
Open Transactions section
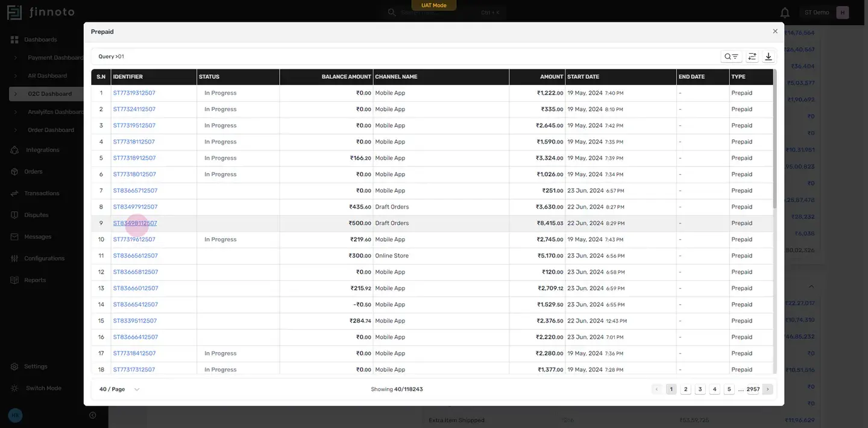tap(42, 194)
